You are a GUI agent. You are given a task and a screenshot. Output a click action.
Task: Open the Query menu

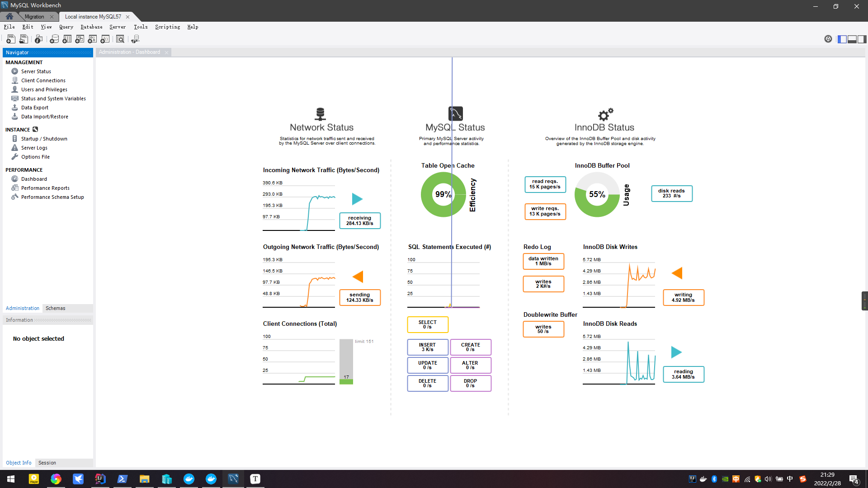pyautogui.click(x=66, y=27)
